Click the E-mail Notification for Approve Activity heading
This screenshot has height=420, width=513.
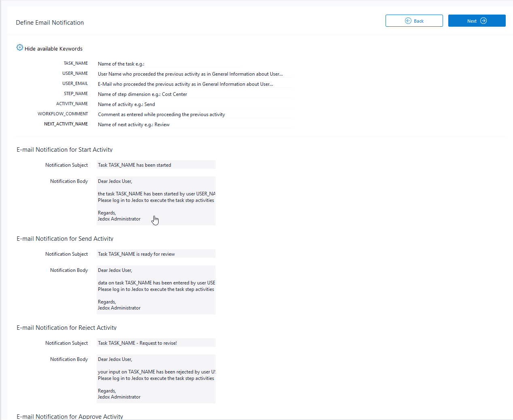(70, 416)
